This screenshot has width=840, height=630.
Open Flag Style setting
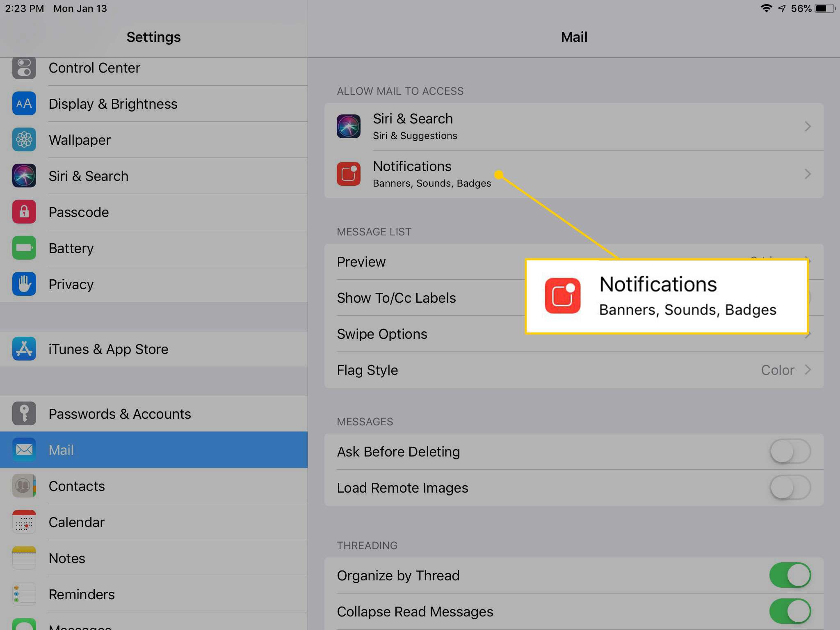[x=574, y=370]
